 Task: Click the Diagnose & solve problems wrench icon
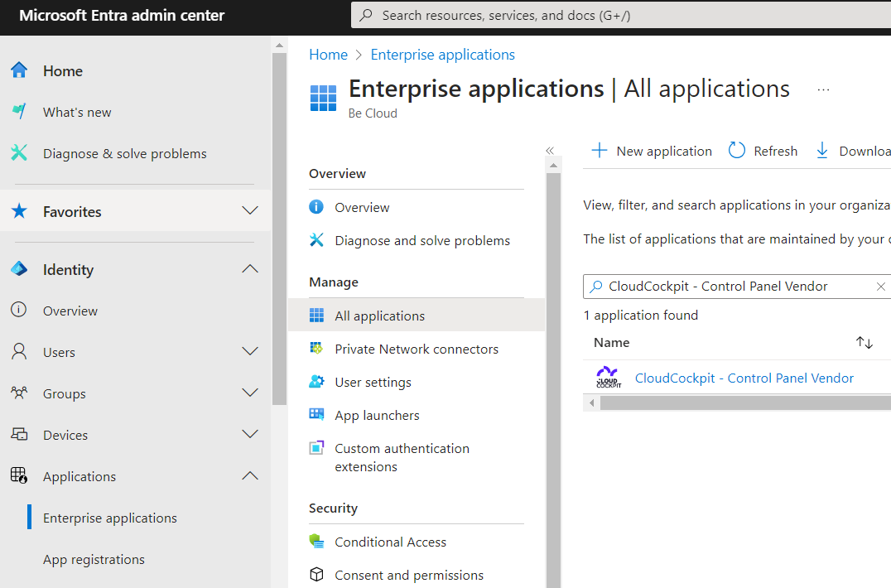point(19,153)
